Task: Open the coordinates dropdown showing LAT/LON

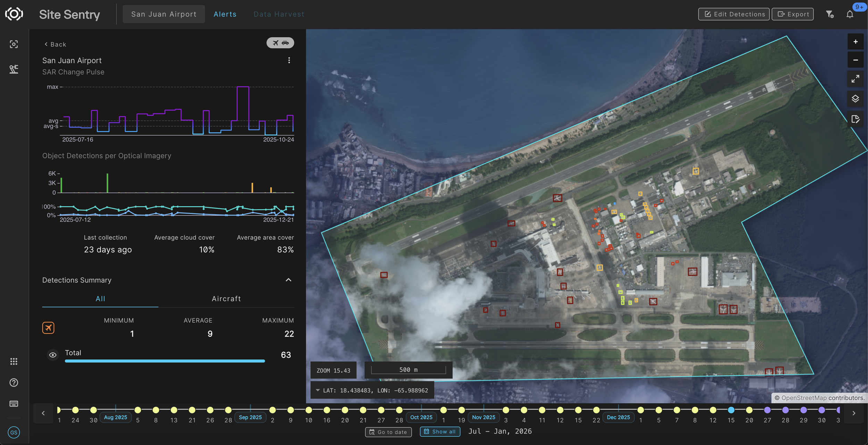Action: [318, 390]
